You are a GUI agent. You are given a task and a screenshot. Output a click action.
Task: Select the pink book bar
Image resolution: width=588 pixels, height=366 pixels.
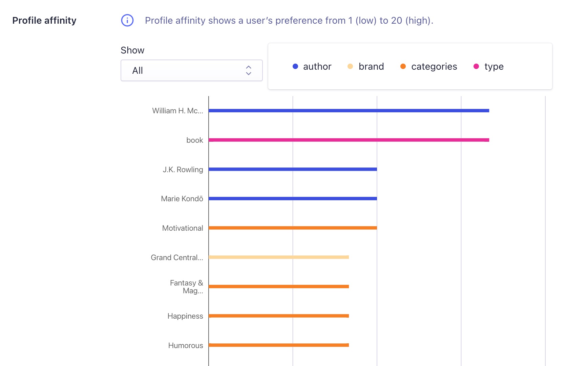349,140
